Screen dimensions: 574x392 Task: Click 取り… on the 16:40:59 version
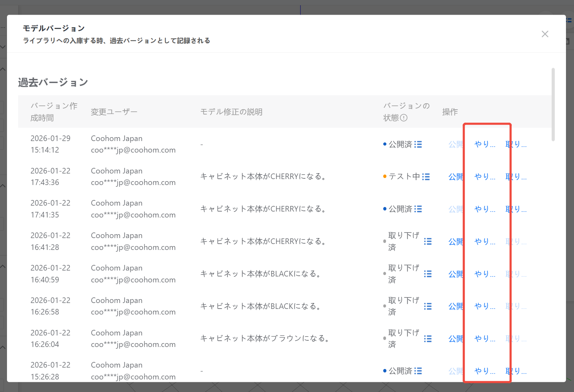pyautogui.click(x=516, y=274)
